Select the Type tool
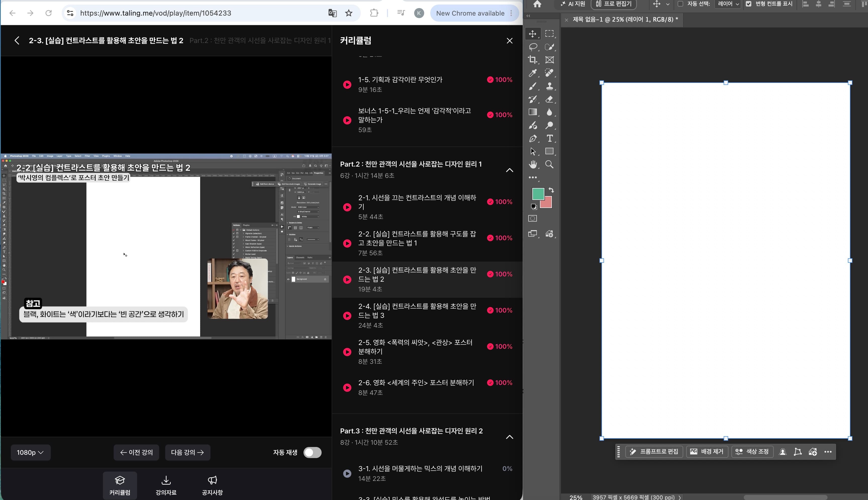The width and height of the screenshot is (868, 500). tap(549, 138)
